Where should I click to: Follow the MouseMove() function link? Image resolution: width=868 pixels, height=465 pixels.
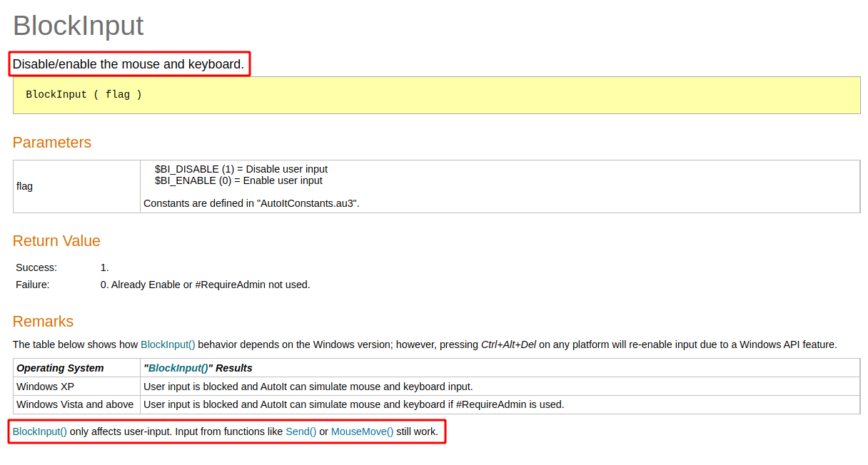click(363, 431)
